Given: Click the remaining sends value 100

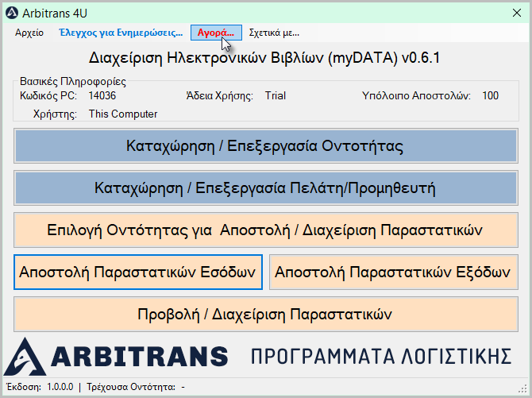Looking at the screenshot, I should coord(490,96).
